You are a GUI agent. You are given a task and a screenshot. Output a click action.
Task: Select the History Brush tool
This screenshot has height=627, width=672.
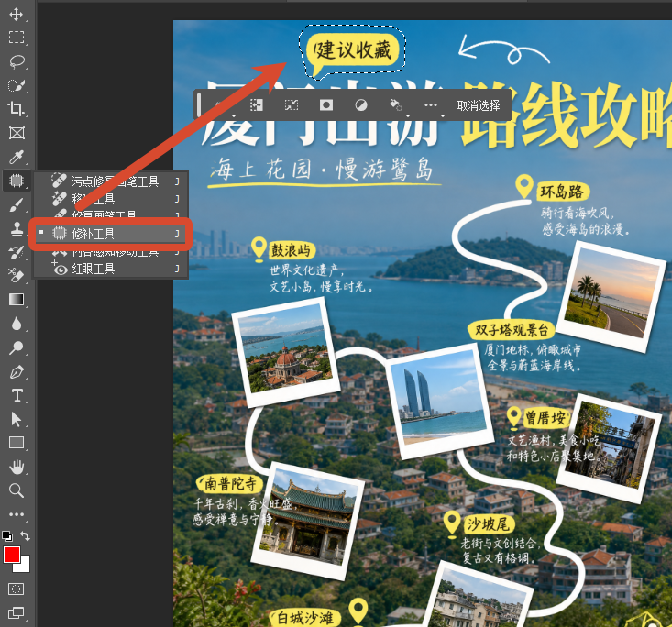tap(17, 253)
